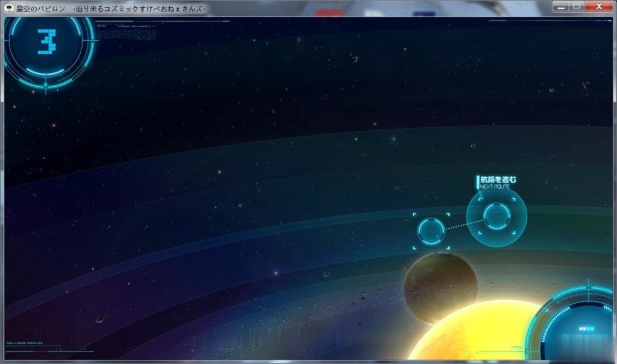
Task: Minimize the game window
Action: (x=562, y=7)
